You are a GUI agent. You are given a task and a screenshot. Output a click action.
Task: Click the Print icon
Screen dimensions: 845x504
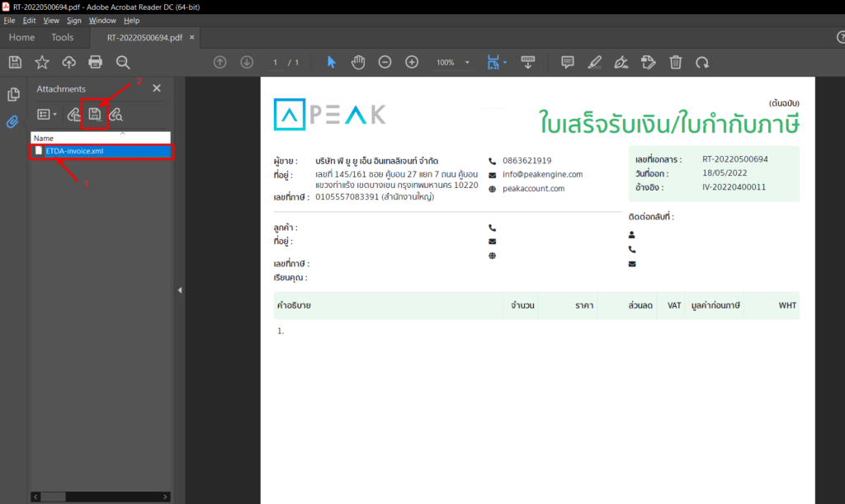point(94,62)
